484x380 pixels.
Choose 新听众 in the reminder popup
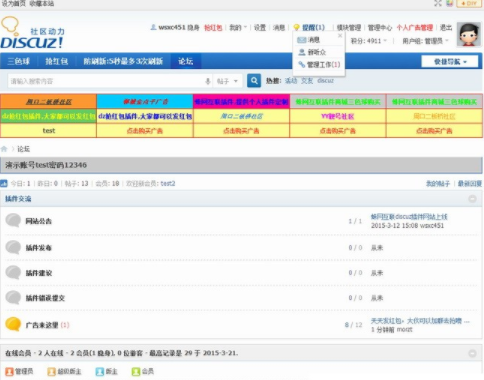pyautogui.click(x=316, y=52)
